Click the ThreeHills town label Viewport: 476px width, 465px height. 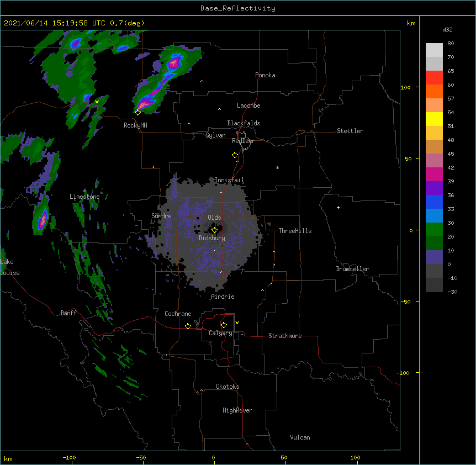295,231
